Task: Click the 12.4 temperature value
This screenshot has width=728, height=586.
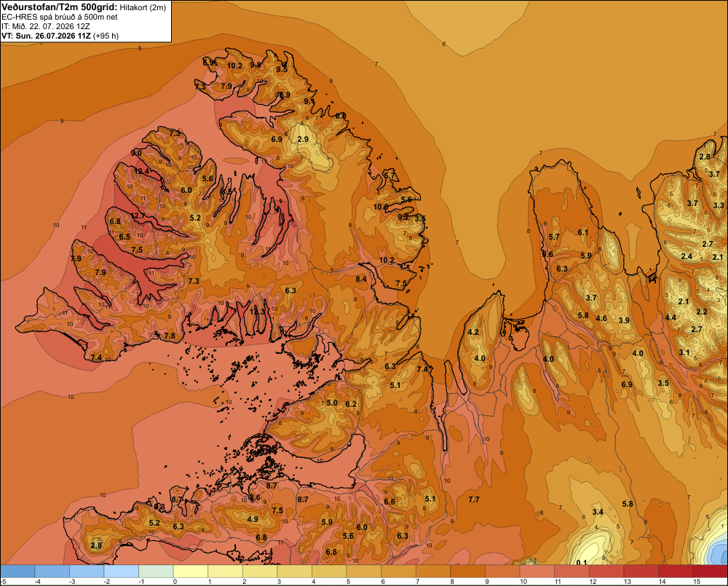Action: [x=142, y=171]
